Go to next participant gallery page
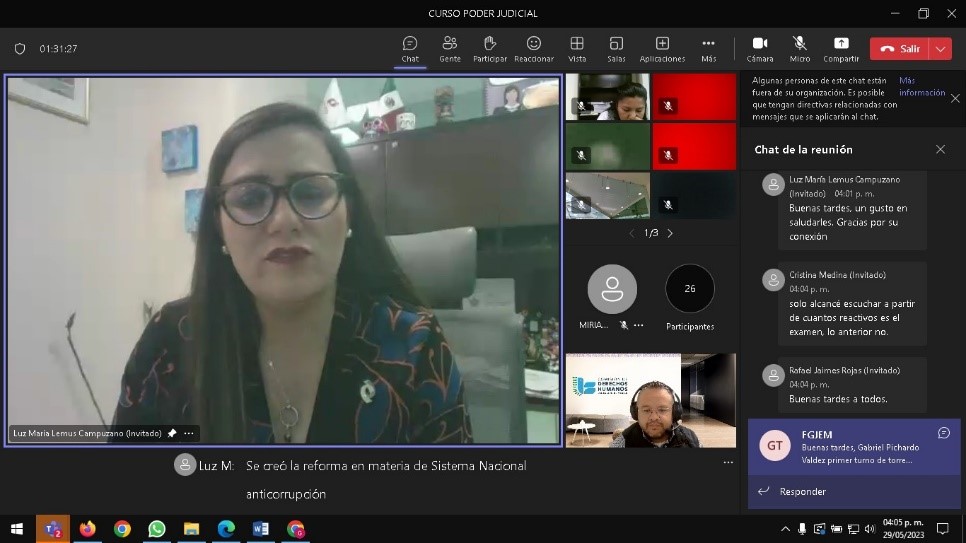 (670, 233)
